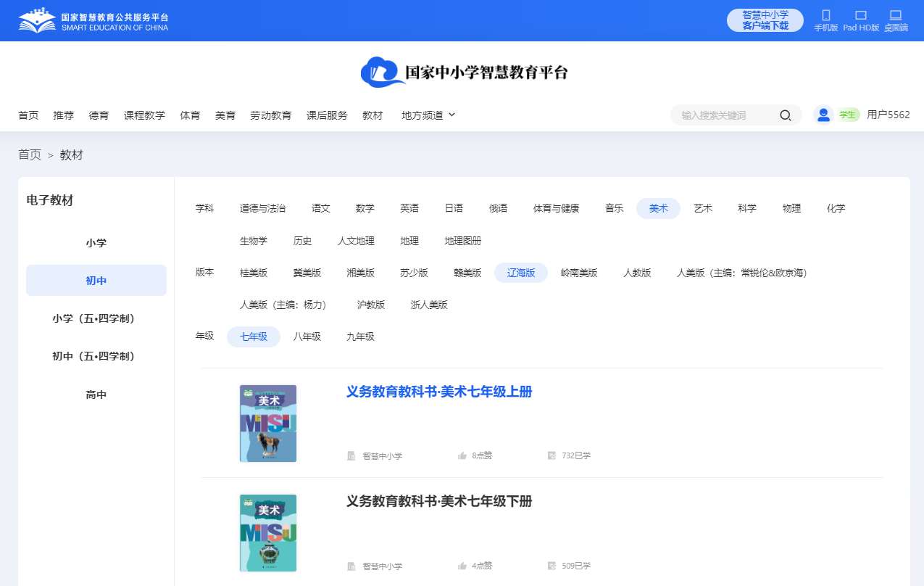The width and height of the screenshot is (924, 586).
Task: Open 义务教育教科书·美术七年级下册 title link
Action: point(439,501)
